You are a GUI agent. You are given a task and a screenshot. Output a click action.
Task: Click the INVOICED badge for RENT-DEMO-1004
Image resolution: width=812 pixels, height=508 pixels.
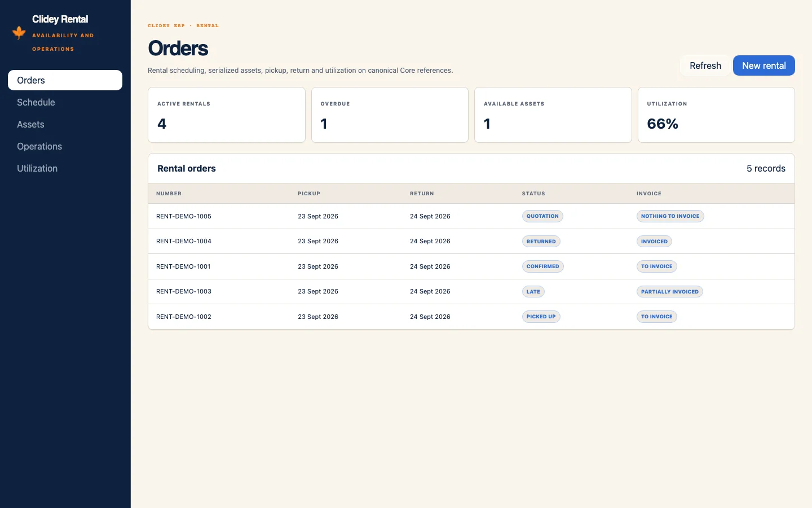pos(654,242)
